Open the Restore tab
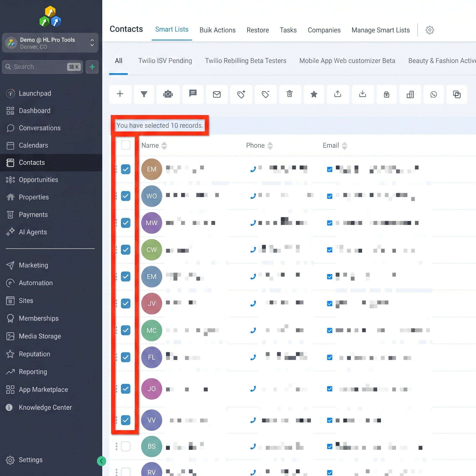 [258, 30]
